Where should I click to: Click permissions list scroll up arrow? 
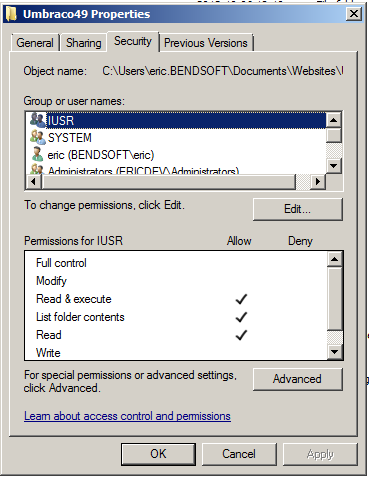click(335, 259)
